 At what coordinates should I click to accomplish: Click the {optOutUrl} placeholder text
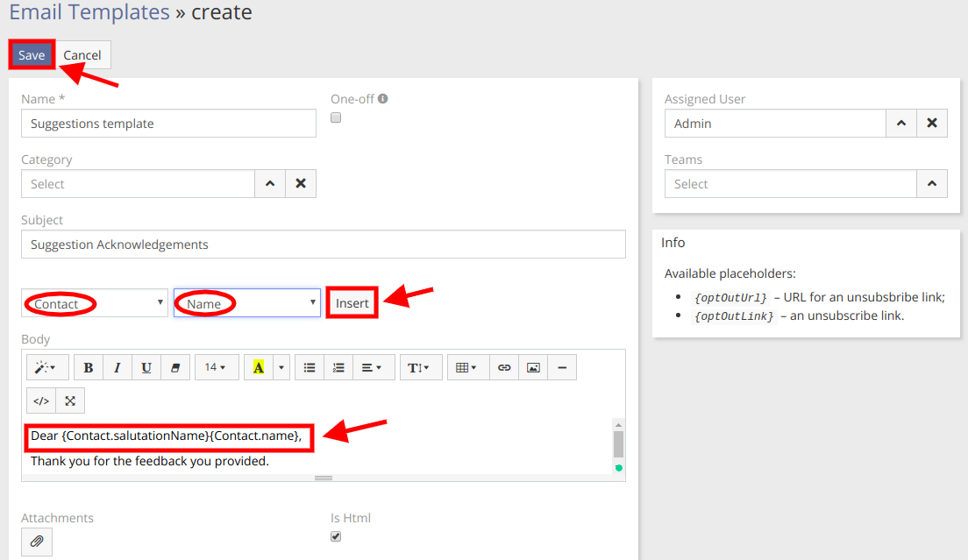730,298
